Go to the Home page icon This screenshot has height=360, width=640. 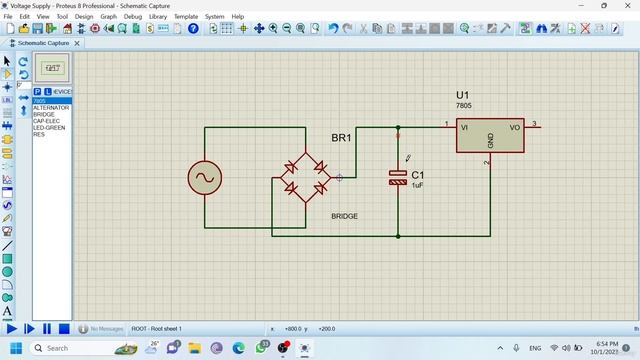(67, 28)
